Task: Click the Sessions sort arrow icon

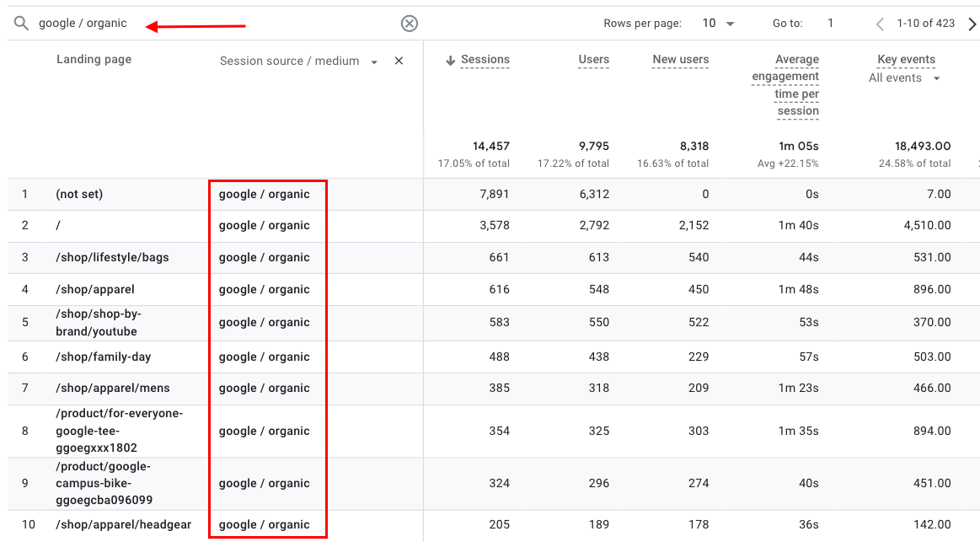Action: 450,60
